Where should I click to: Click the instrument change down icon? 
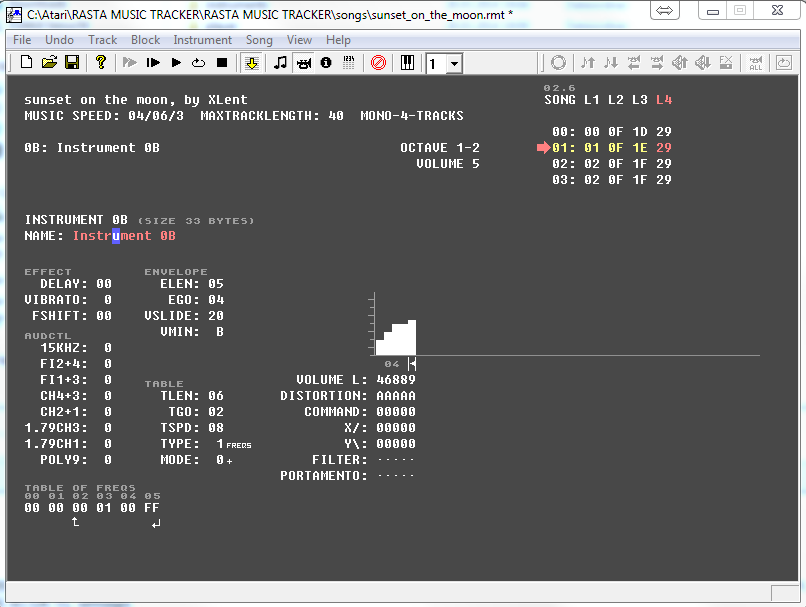[x=656, y=63]
